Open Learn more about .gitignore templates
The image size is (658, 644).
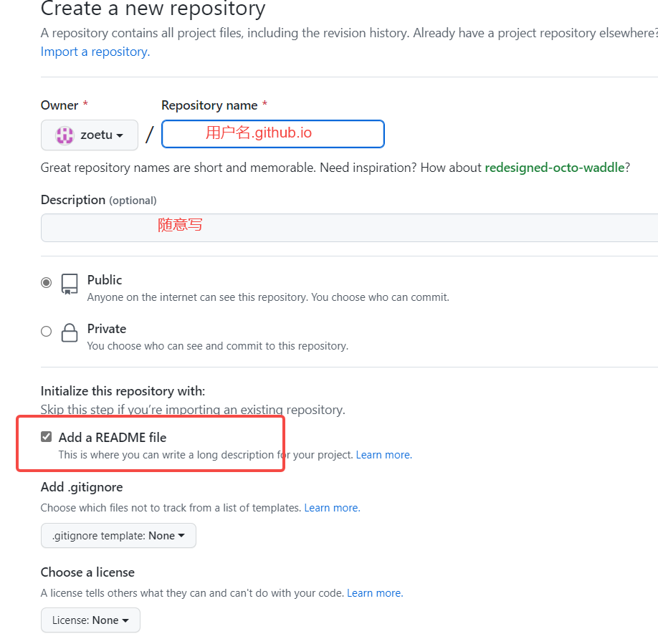click(331, 507)
